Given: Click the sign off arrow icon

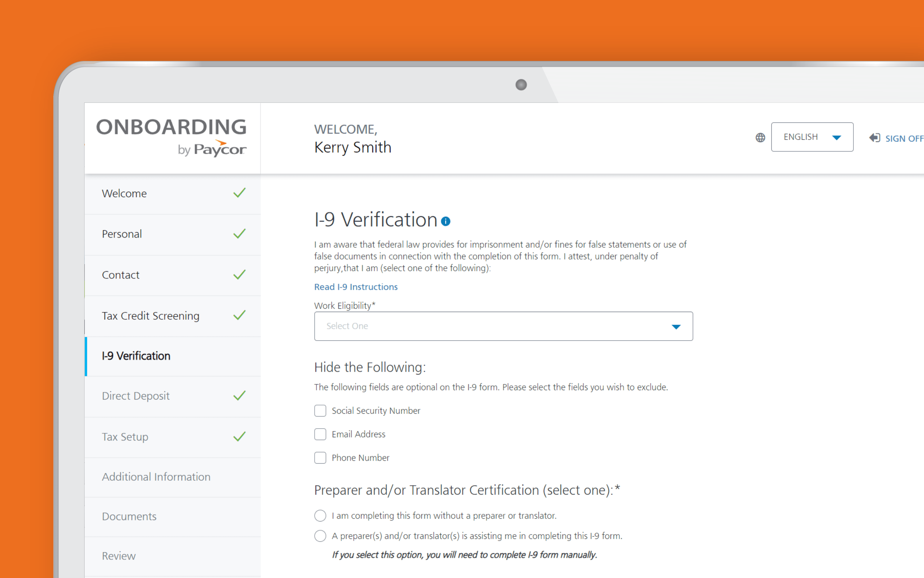Looking at the screenshot, I should 874,138.
